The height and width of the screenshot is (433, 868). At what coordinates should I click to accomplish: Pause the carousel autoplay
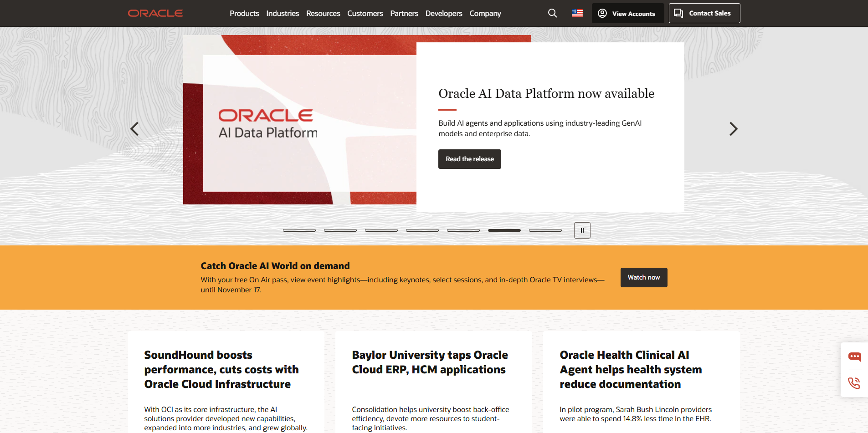[x=582, y=230]
